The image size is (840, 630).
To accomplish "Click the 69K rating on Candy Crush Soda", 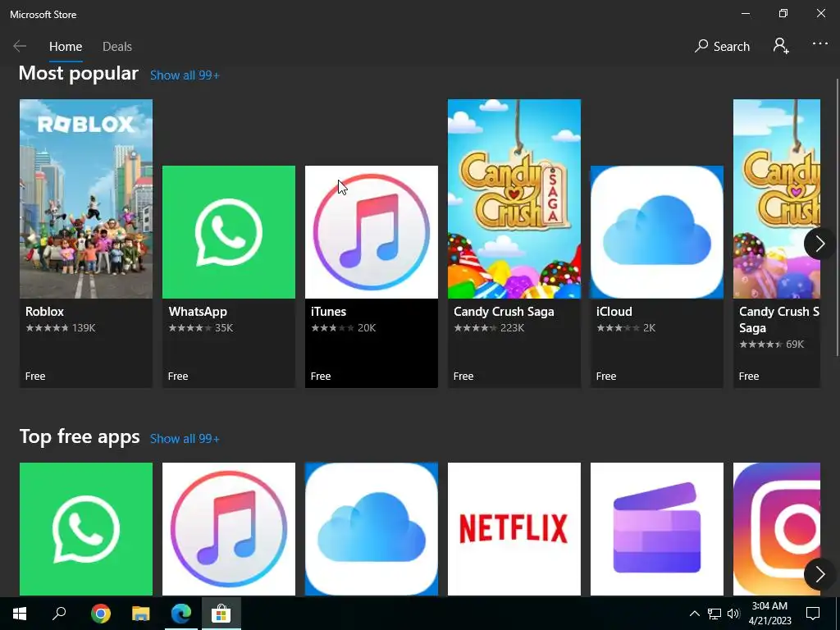I will (x=771, y=345).
